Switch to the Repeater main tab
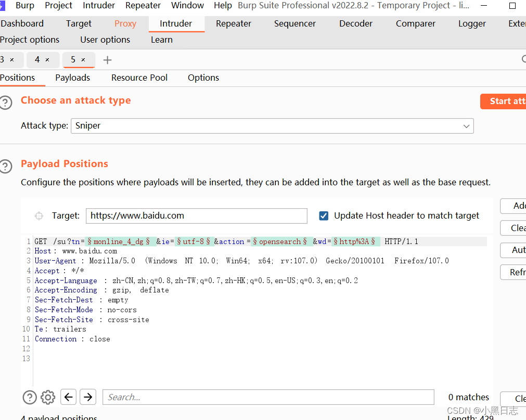Viewport: 526px width, 420px height. 234,23
